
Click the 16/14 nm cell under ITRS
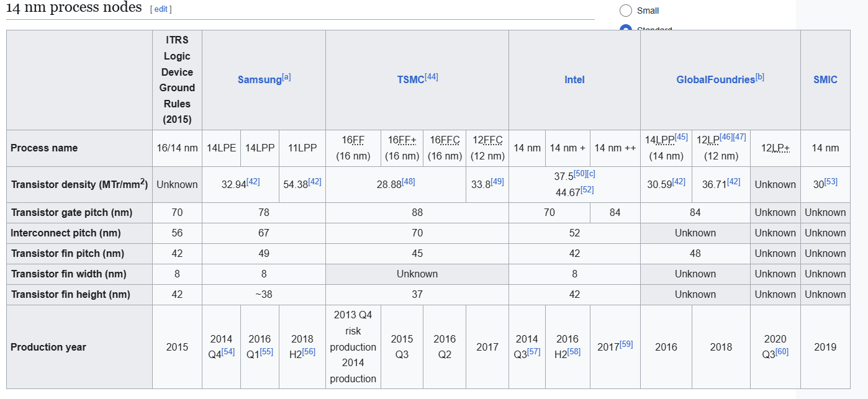pos(177,148)
